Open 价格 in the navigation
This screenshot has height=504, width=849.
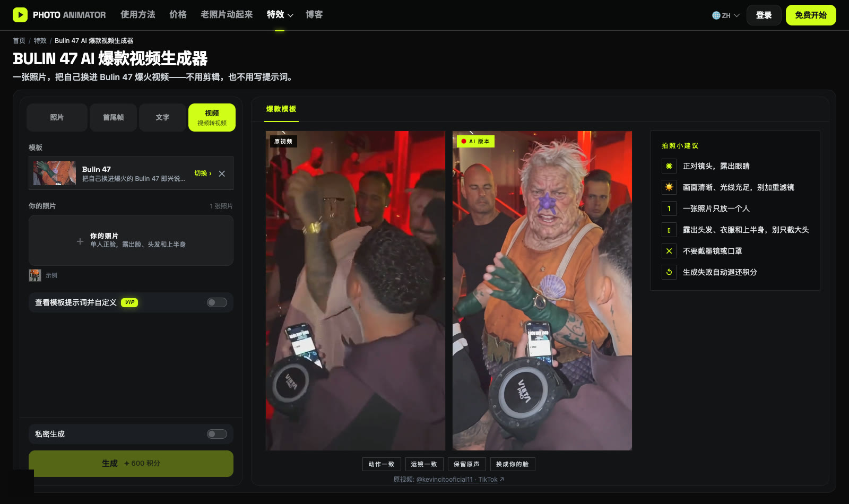[178, 15]
